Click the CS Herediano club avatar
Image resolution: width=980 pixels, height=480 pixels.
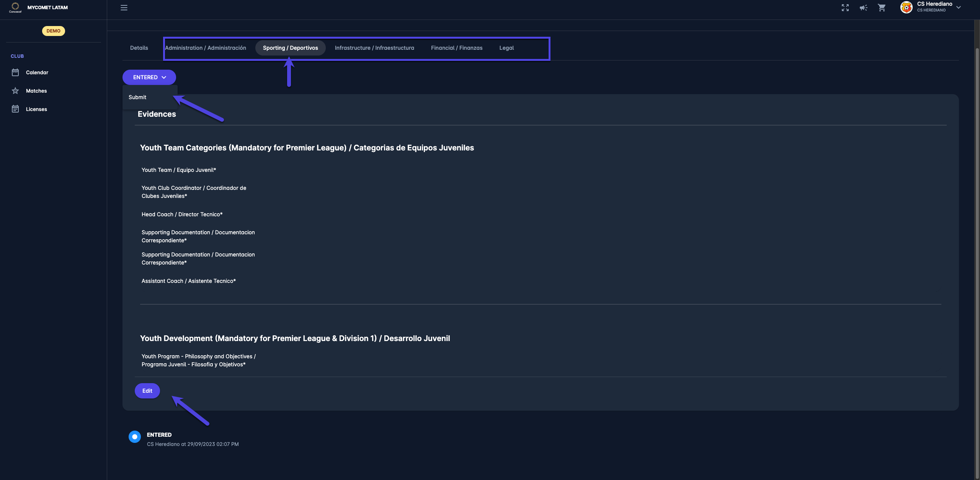(906, 7)
